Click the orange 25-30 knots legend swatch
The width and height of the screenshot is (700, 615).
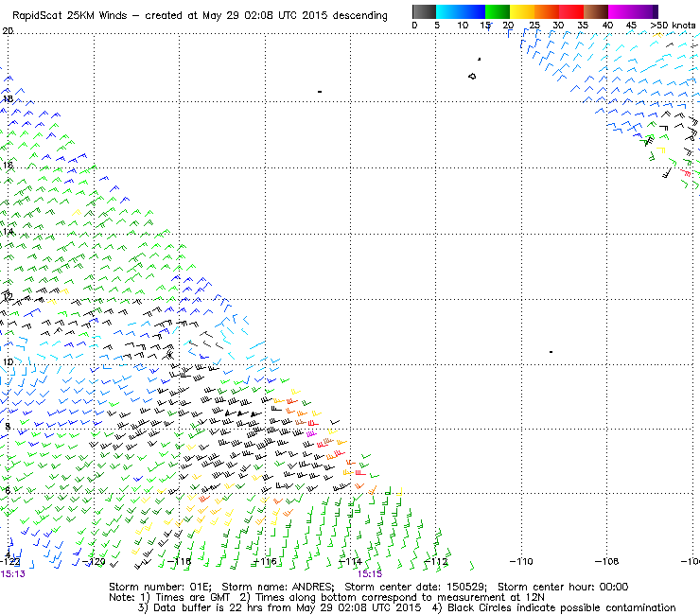pos(547,11)
